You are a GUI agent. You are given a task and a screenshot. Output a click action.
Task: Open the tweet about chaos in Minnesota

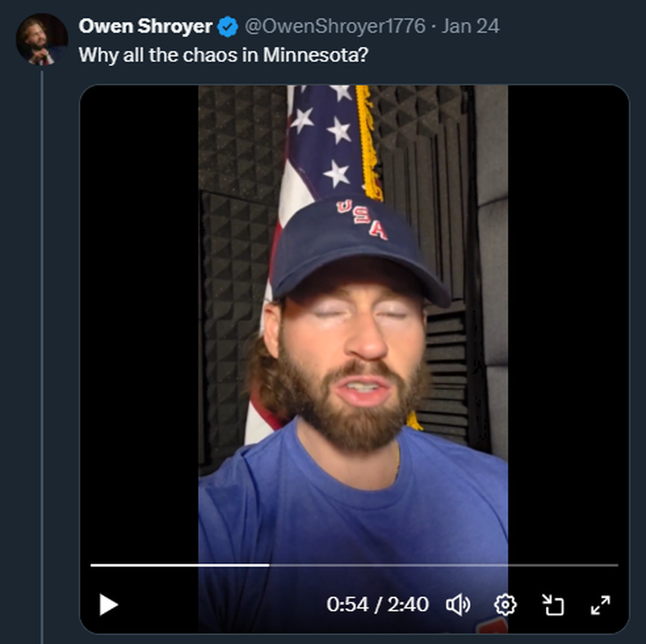[x=223, y=55]
